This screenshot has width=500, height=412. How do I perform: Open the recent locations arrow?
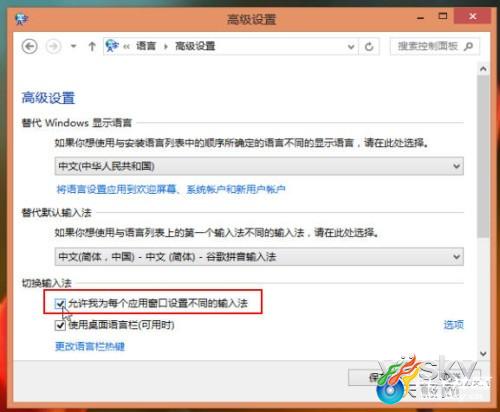click(x=74, y=46)
